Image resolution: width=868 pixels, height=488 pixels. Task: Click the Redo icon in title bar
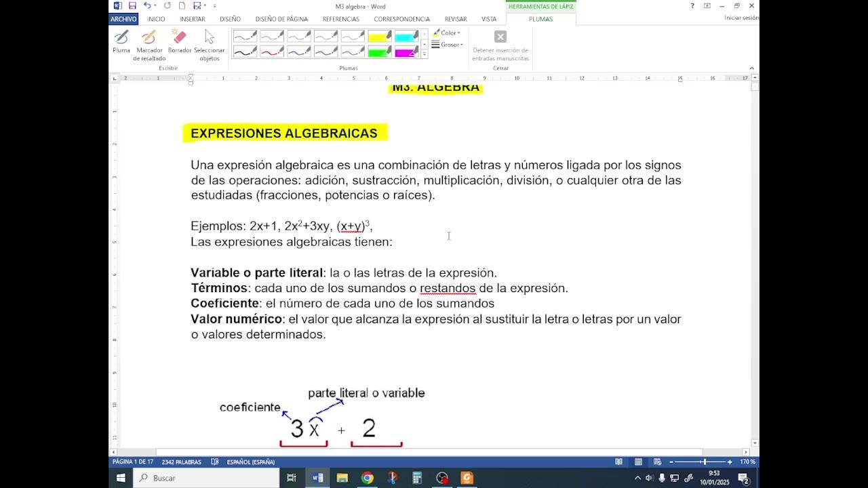[x=167, y=5]
